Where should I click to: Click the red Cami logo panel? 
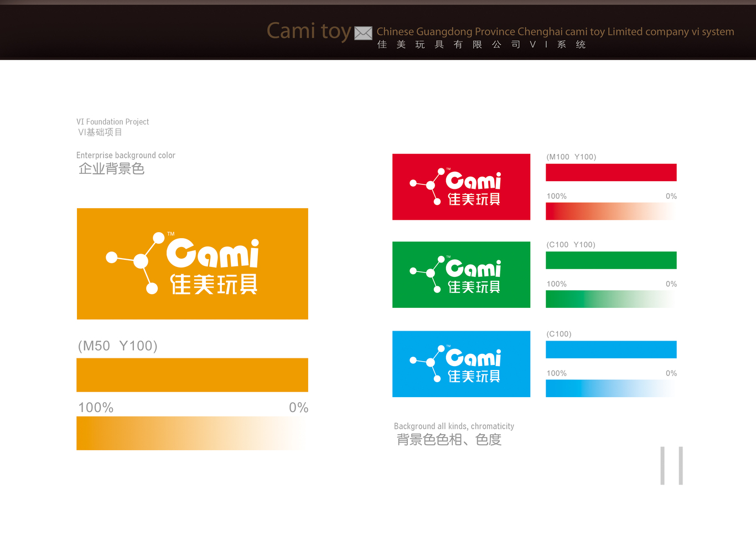461,187
